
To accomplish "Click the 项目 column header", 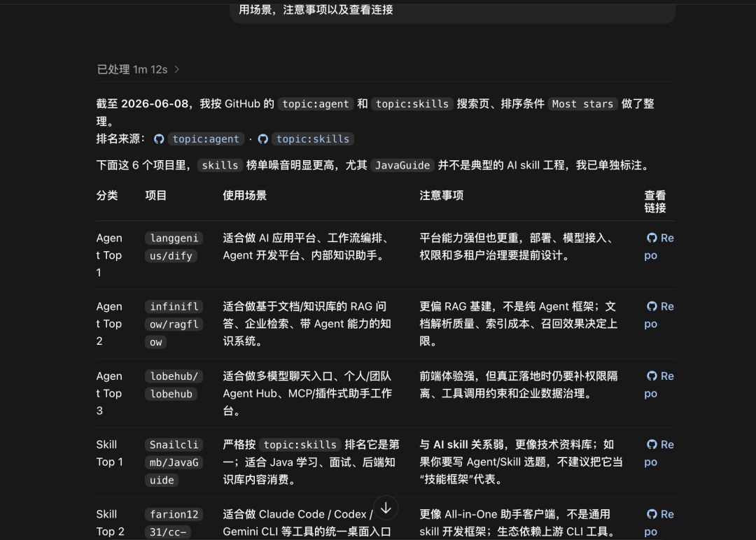I will pyautogui.click(x=155, y=196).
